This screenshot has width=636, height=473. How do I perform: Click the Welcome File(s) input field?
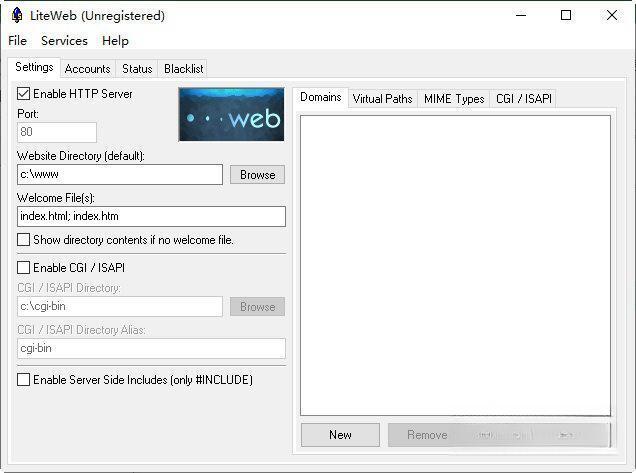pyautogui.click(x=151, y=217)
